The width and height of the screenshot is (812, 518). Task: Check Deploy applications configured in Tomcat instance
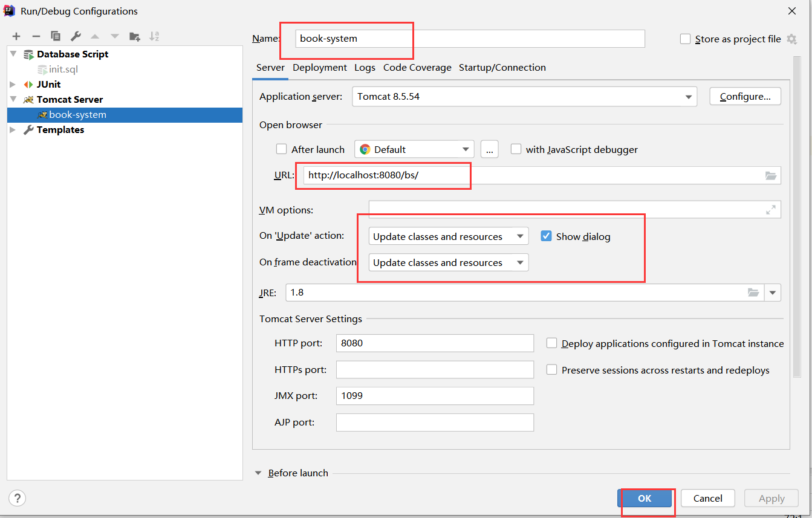[x=551, y=343]
